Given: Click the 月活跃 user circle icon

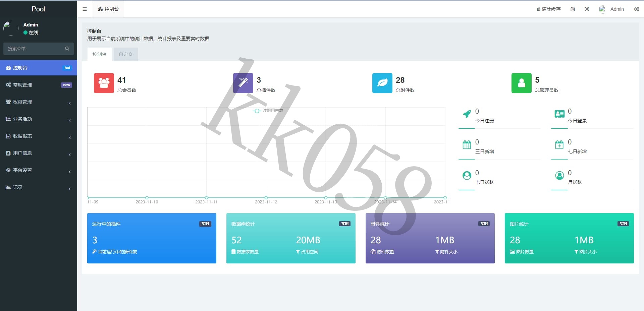Looking at the screenshot, I should [559, 176].
